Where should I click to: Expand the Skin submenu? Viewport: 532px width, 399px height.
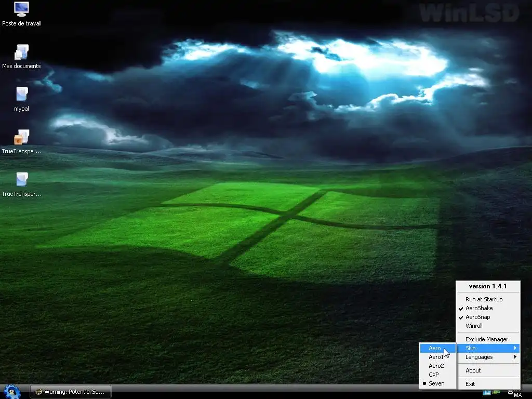click(488, 348)
